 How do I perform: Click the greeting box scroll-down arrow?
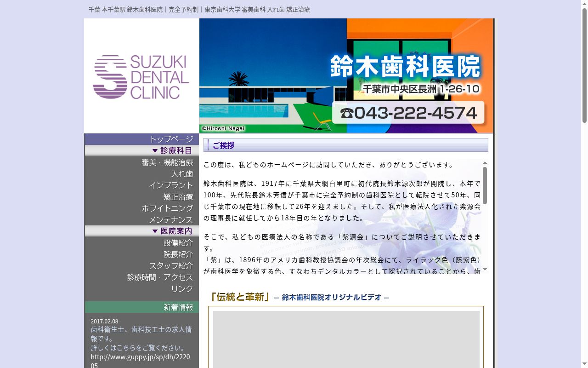pos(485,270)
